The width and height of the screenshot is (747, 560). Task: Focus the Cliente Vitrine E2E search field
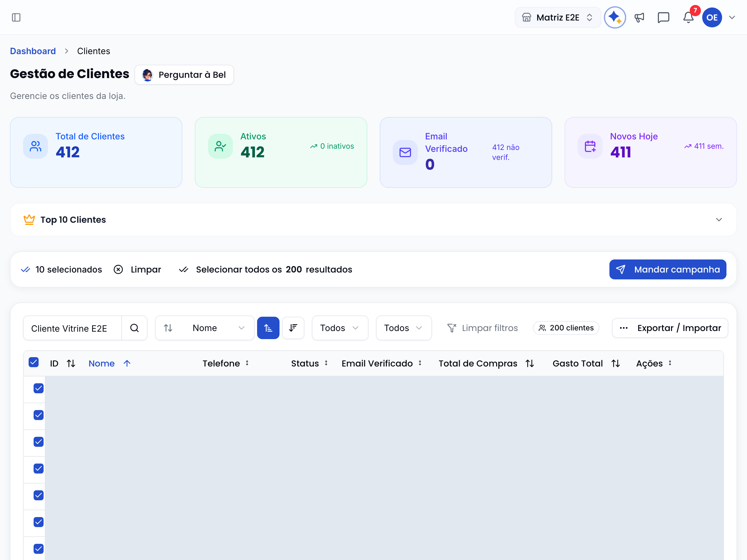[72, 328]
